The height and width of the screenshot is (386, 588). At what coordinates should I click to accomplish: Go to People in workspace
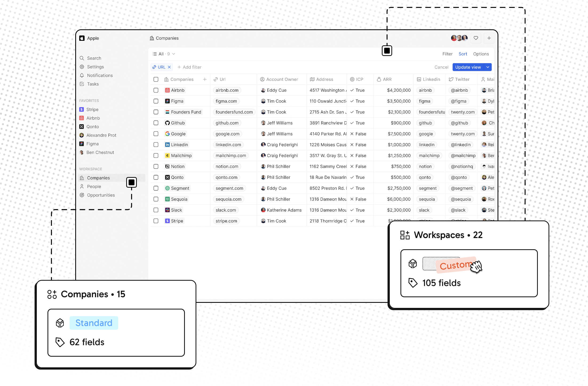pos(94,187)
